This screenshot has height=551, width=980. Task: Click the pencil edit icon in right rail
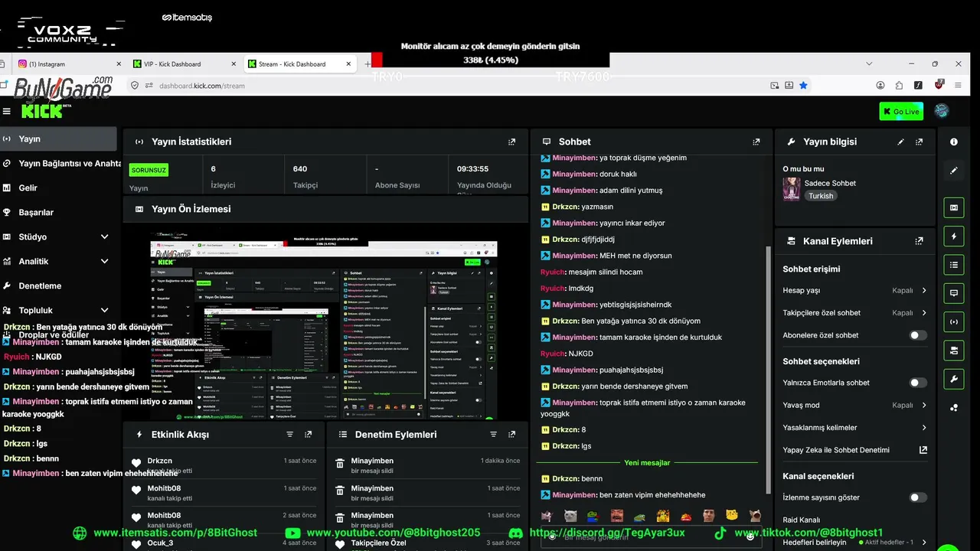click(954, 171)
